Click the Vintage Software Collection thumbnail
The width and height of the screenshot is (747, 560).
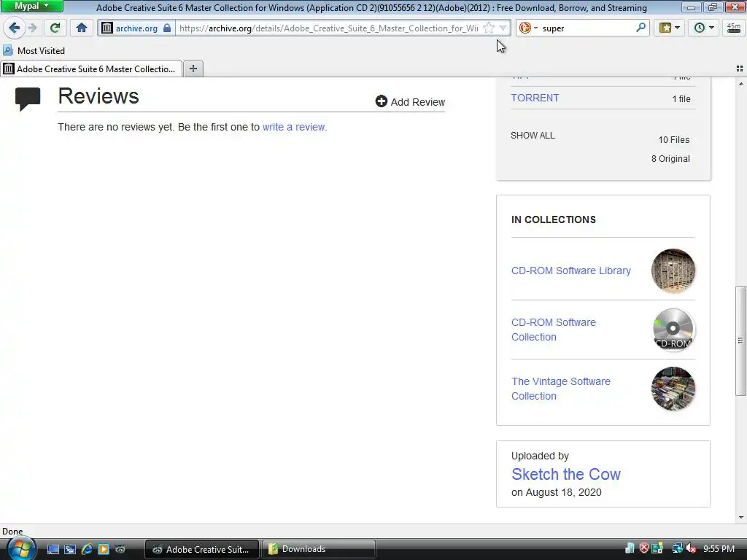tap(673, 389)
